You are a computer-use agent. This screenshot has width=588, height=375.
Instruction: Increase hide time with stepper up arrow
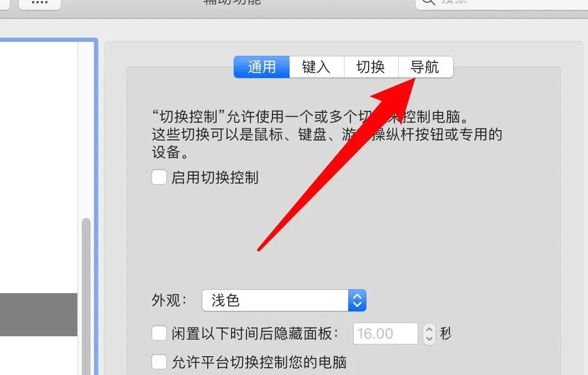[x=429, y=329]
